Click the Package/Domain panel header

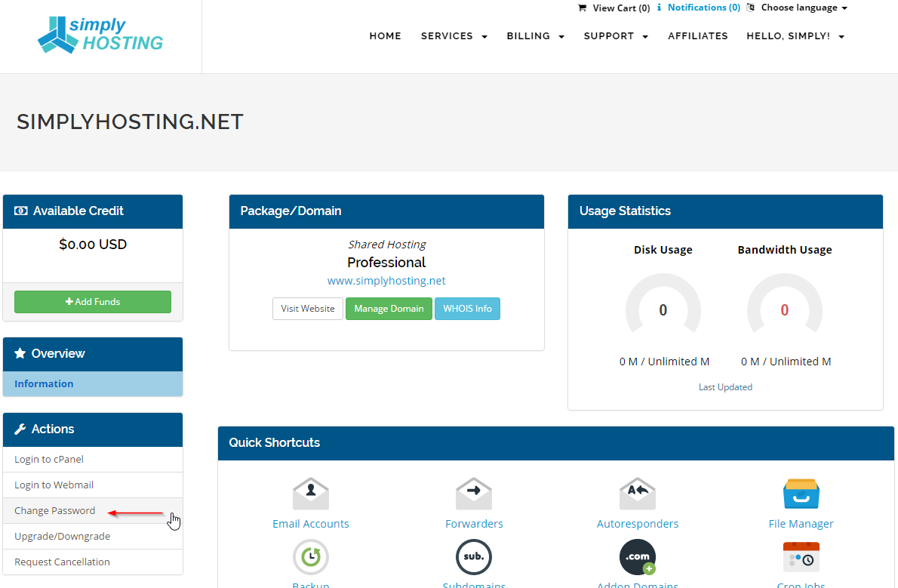pos(386,211)
